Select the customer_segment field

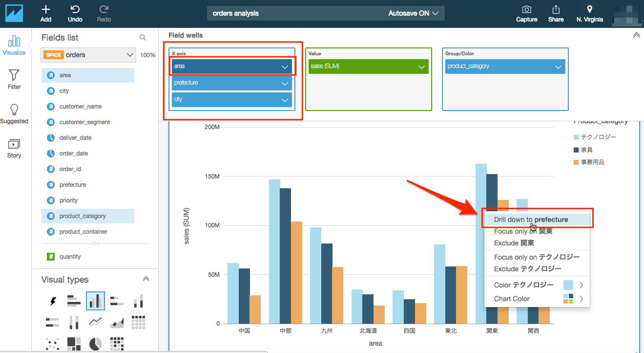[84, 122]
